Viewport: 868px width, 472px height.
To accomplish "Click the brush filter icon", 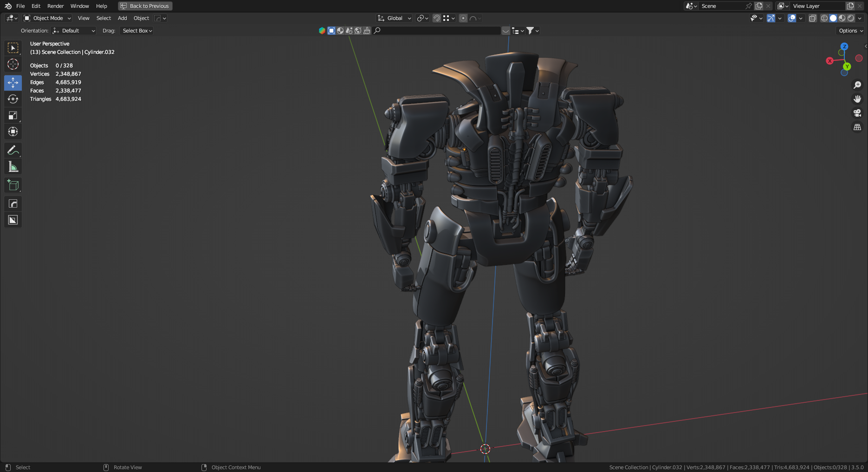I will (367, 31).
